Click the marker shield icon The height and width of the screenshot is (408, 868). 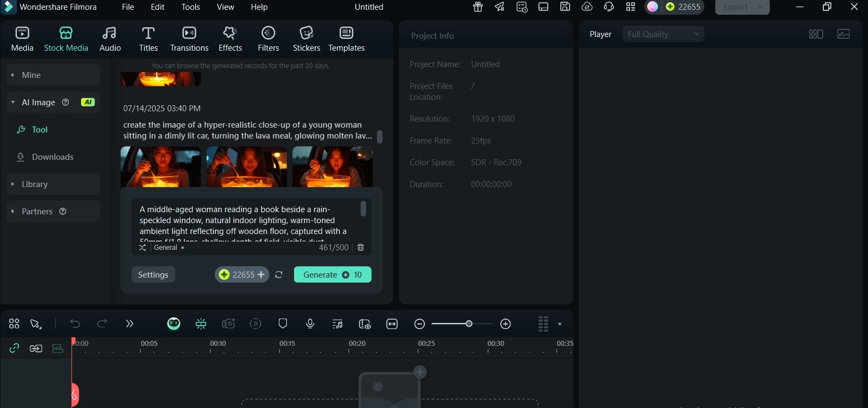(283, 323)
